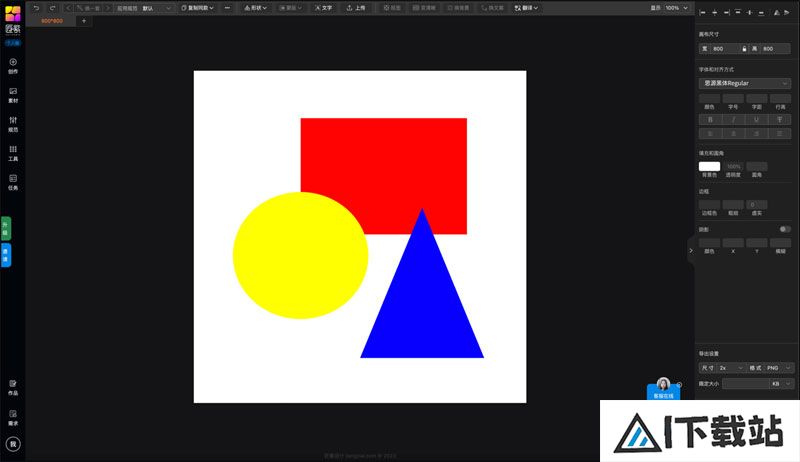800x462 pixels.
Task: Toggle bold B text formatting
Action: click(710, 119)
